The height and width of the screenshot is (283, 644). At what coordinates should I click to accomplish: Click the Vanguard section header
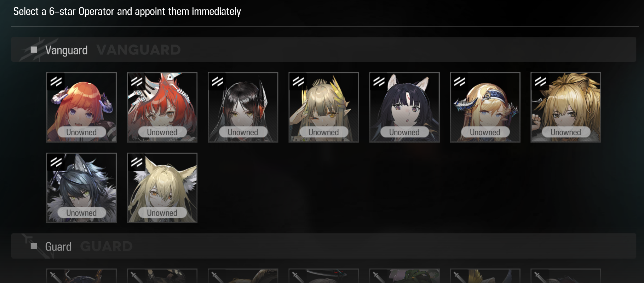(323, 50)
